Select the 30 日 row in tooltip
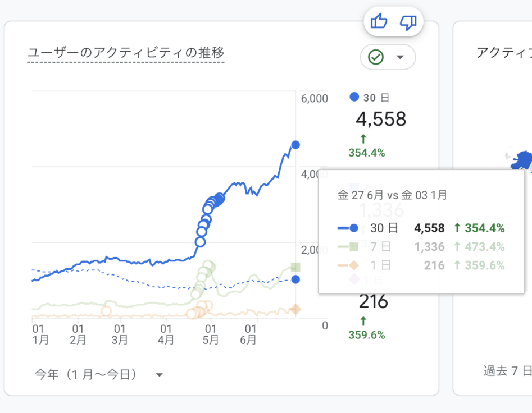Viewport: 532px width, 413px height. (x=420, y=228)
